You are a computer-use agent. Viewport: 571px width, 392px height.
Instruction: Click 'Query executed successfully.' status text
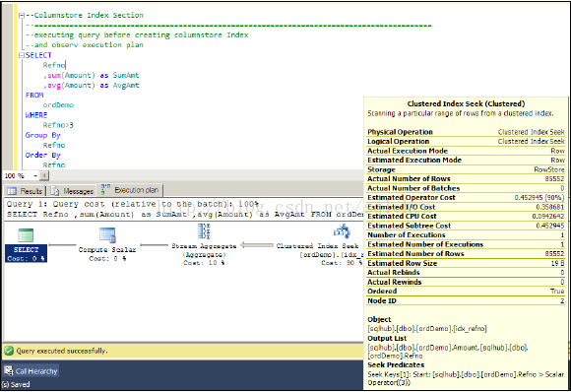62,351
